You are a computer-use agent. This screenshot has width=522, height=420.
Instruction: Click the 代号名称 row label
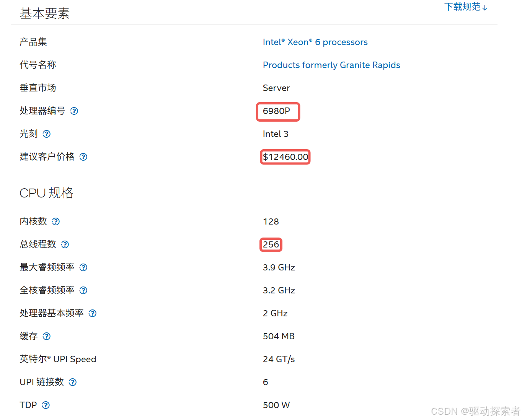pos(38,65)
